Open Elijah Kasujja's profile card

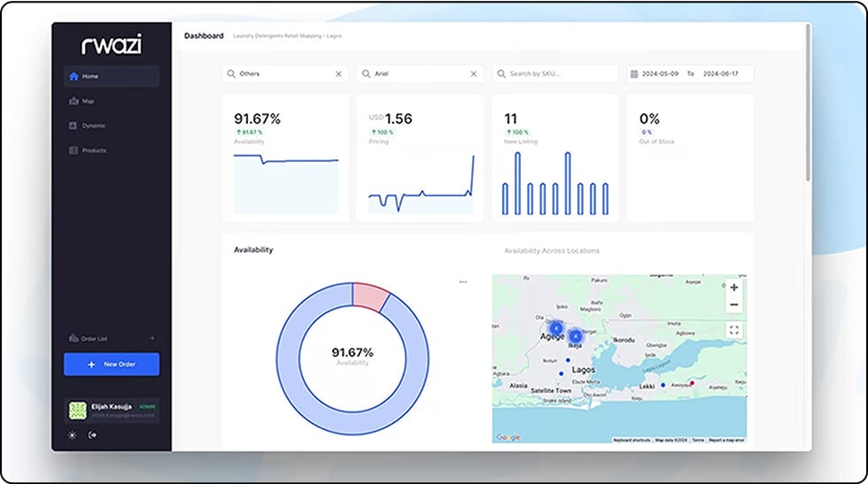coord(112,411)
